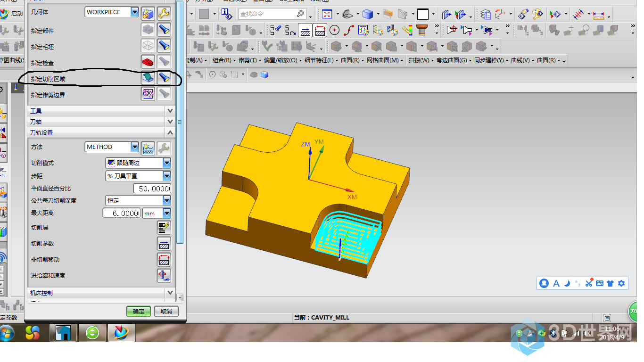This screenshot has height=362, width=644.
Task: Click the 指定切削区域 cut area icon
Action: coord(148,78)
